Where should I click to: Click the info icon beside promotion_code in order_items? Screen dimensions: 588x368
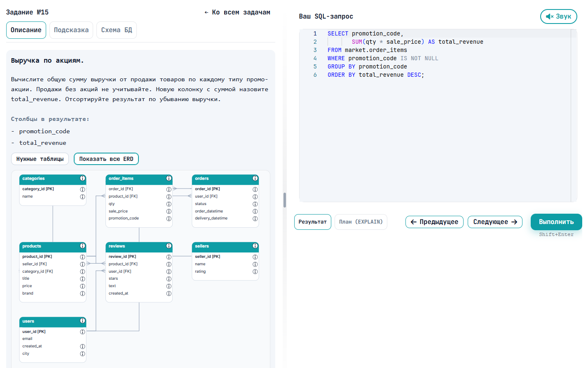coord(169,218)
